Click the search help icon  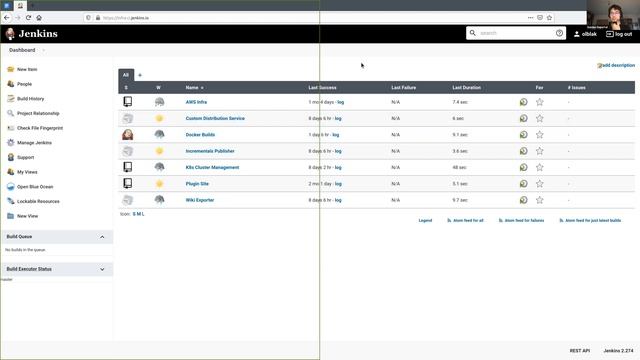point(559,33)
